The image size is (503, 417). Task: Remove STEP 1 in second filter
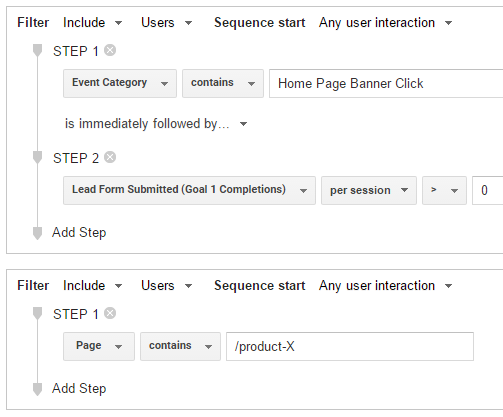point(110,313)
